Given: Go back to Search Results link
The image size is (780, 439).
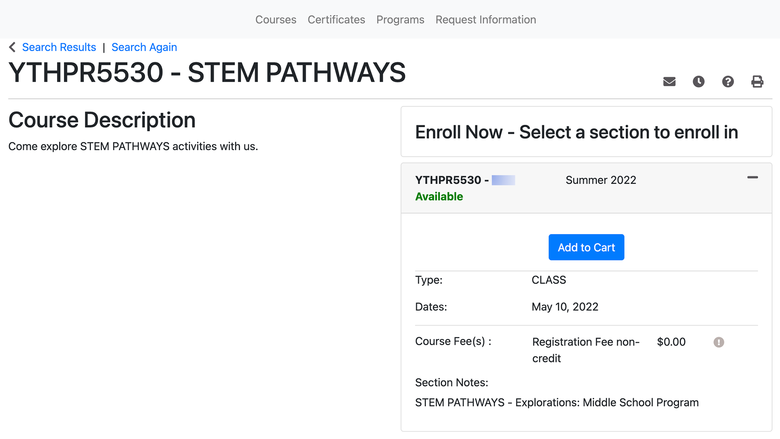Looking at the screenshot, I should pyautogui.click(x=59, y=47).
